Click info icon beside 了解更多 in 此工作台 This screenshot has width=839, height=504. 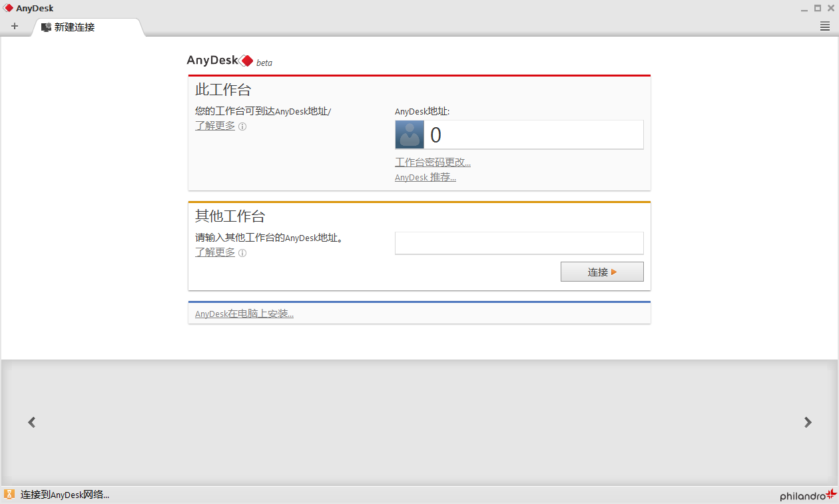click(242, 126)
